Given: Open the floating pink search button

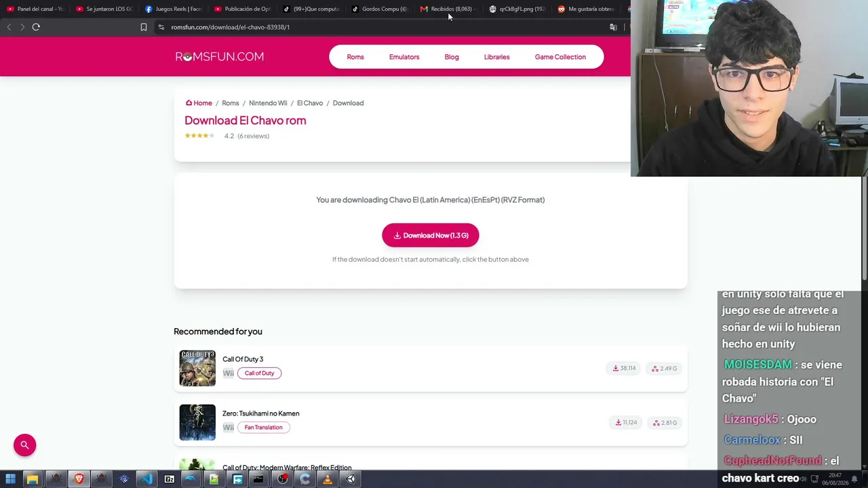Looking at the screenshot, I should (24, 445).
